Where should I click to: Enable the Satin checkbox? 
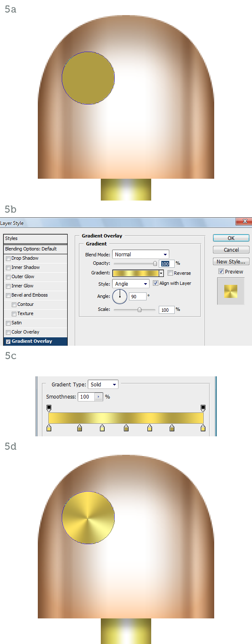[x=8, y=323]
